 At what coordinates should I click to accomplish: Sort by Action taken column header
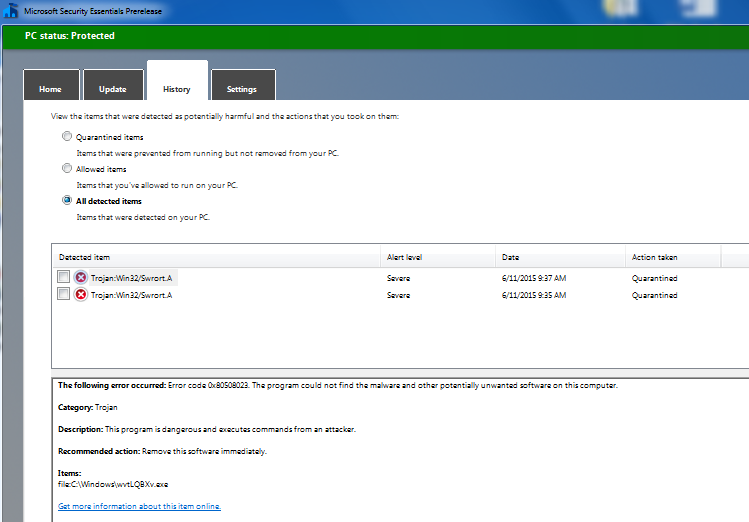[673, 257]
